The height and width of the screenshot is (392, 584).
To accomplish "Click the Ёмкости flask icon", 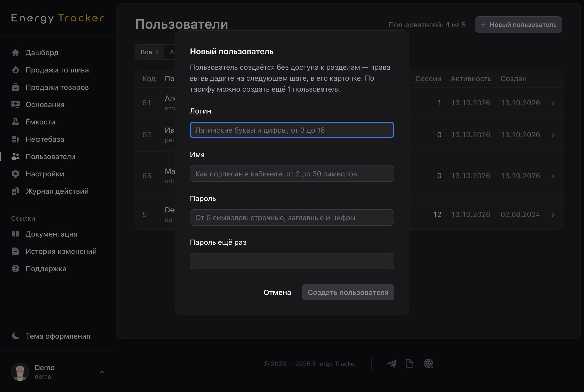I will point(16,122).
